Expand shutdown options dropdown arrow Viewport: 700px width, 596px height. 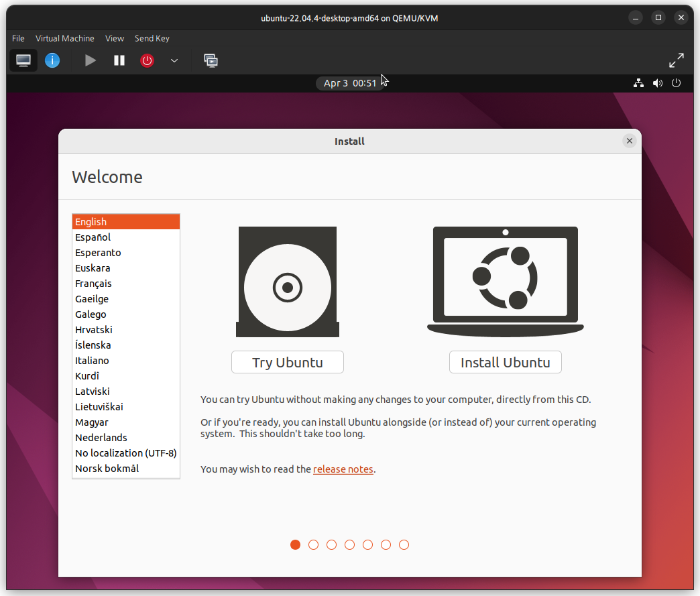coord(174,61)
